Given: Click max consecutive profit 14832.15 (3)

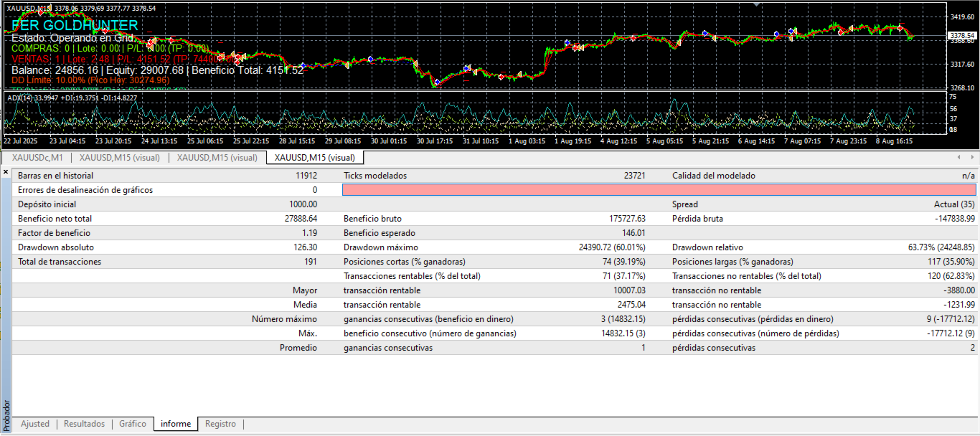Looking at the screenshot, I should click(x=622, y=333).
